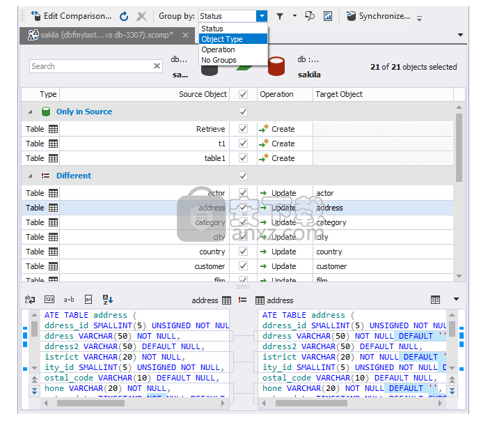Click the table icon of address row
The image size is (504, 430).
tap(53, 208)
